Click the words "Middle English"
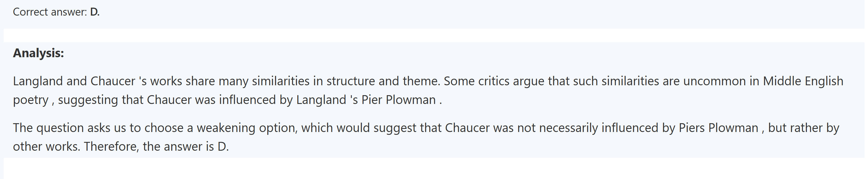Viewport: 868px width, 179px height. coord(803,81)
